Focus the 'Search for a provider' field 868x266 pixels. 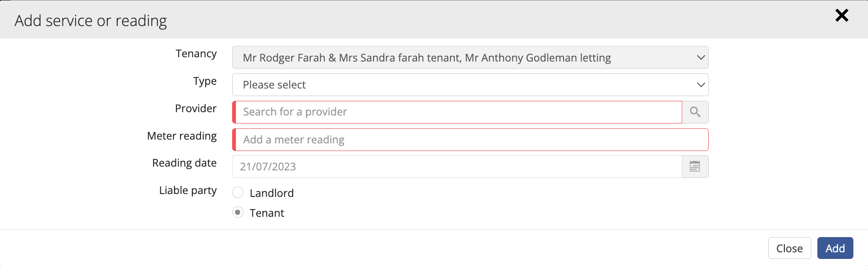457,112
